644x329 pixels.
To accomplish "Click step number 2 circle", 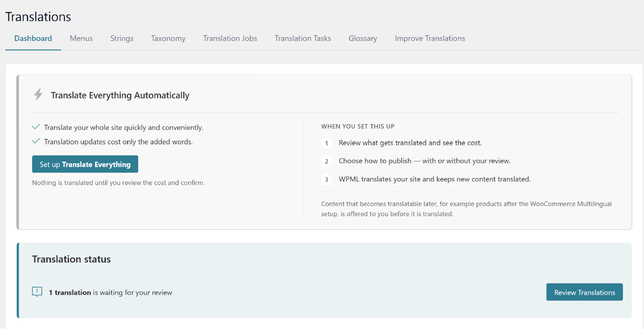I will click(x=326, y=161).
